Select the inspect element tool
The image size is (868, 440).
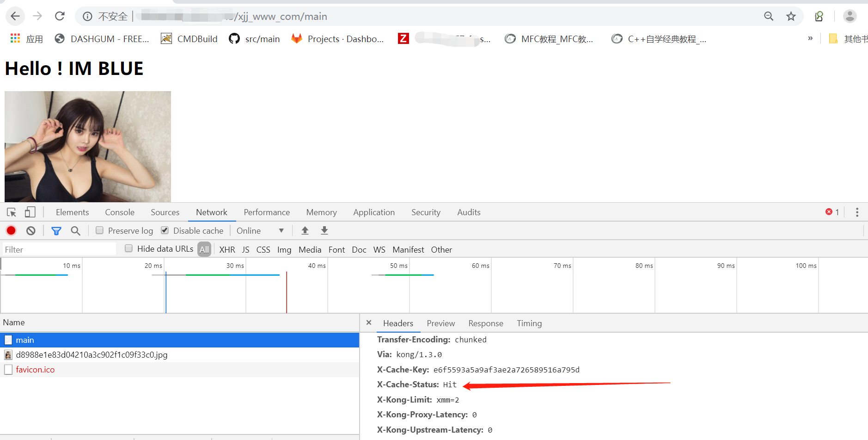(x=11, y=212)
